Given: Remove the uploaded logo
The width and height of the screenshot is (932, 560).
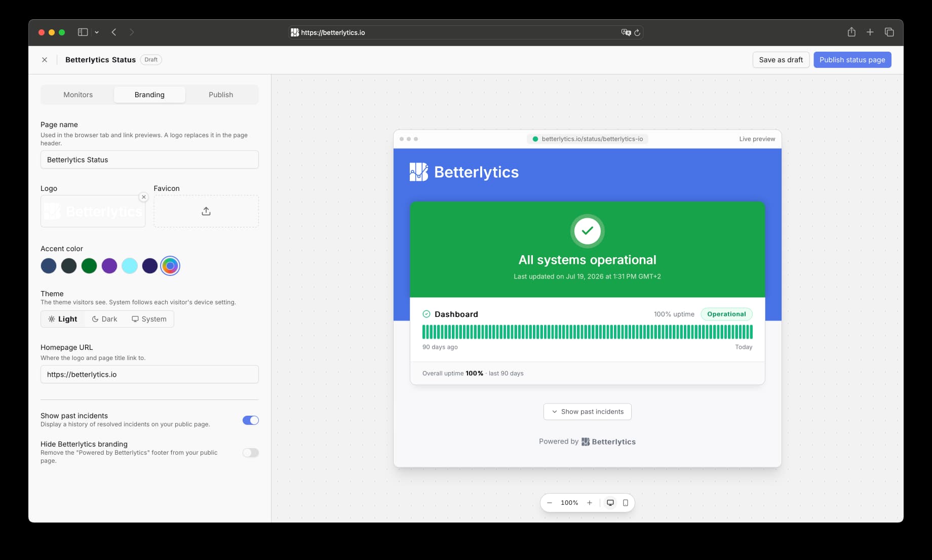Looking at the screenshot, I should click(x=144, y=197).
